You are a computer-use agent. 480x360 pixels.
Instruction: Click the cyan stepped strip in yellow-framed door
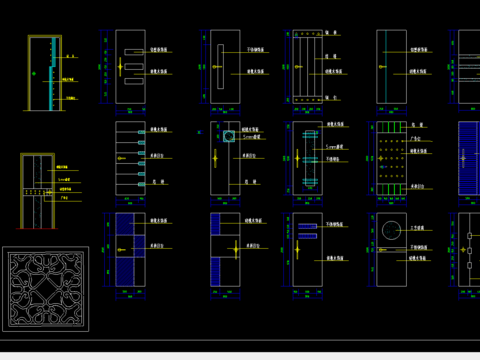tap(52, 74)
